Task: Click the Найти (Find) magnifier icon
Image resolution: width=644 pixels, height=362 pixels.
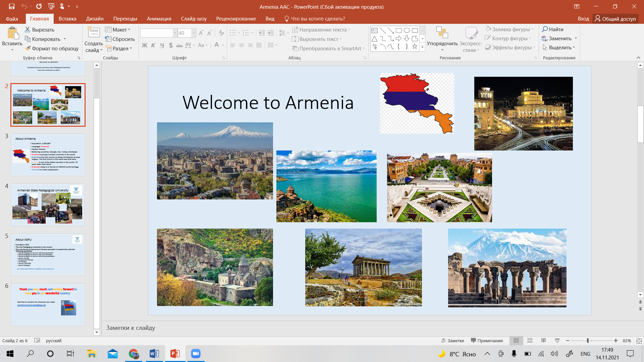Action: pyautogui.click(x=545, y=29)
